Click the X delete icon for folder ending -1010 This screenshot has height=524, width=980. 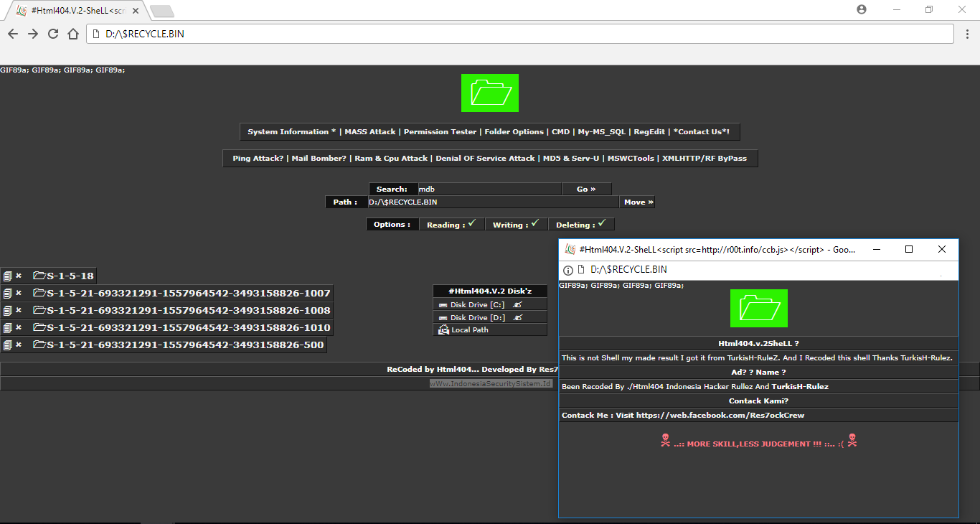19,327
